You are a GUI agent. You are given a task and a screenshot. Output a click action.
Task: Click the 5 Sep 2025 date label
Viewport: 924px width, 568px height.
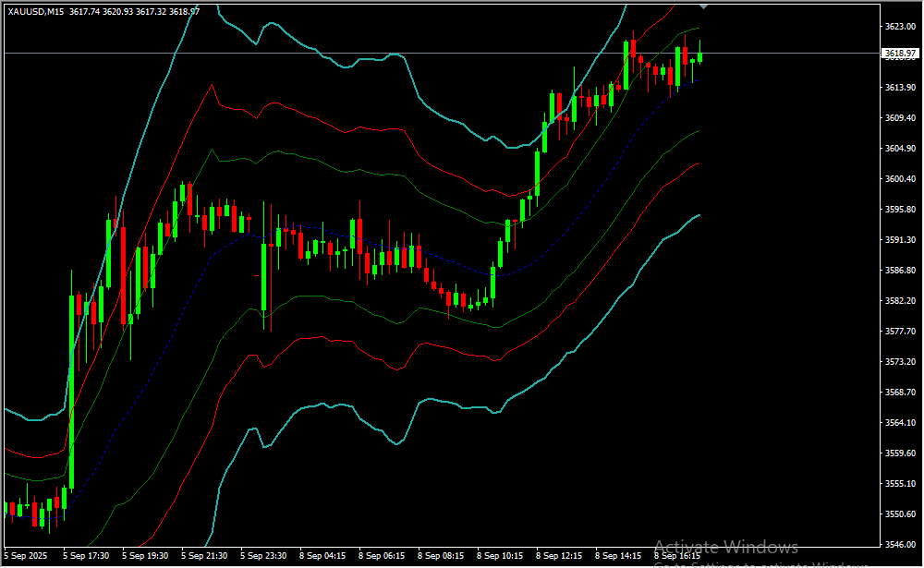click(26, 556)
